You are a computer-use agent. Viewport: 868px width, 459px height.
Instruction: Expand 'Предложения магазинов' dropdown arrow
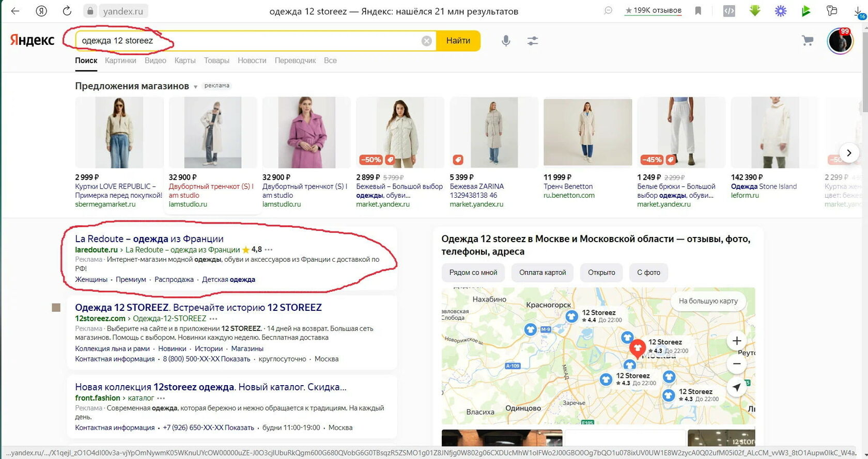tap(195, 87)
